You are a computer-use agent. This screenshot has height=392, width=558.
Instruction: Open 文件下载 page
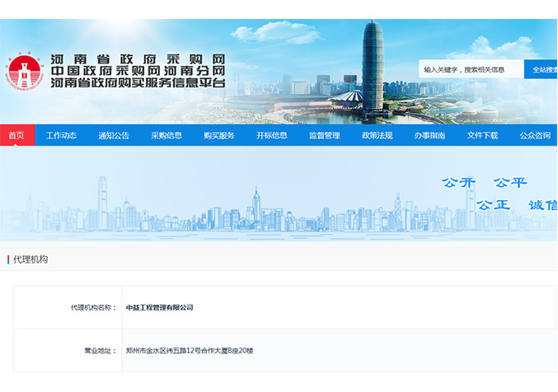(x=482, y=135)
